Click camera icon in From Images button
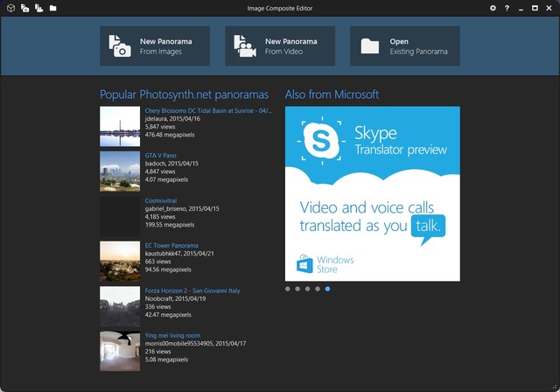Screen dimensions: 560x392 tap(120, 45)
